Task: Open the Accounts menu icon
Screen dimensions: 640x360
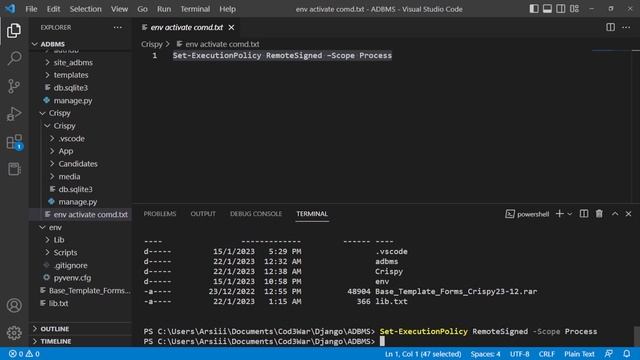Action: click(14, 305)
